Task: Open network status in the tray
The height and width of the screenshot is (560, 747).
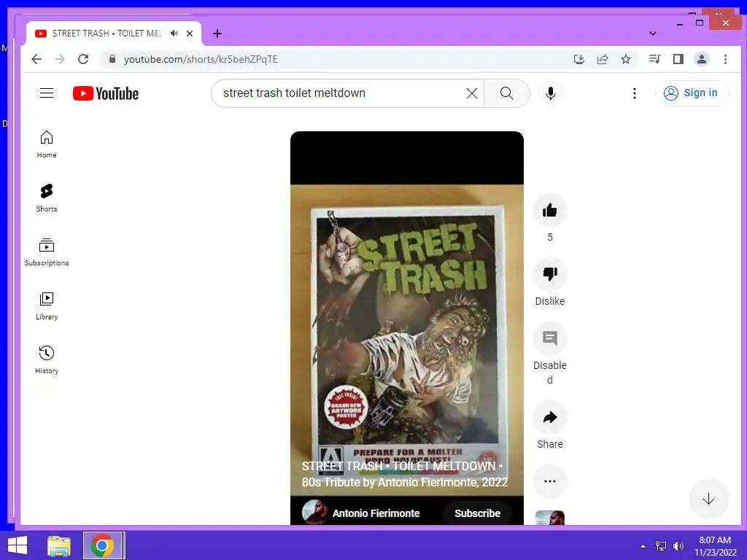Action: [661, 546]
